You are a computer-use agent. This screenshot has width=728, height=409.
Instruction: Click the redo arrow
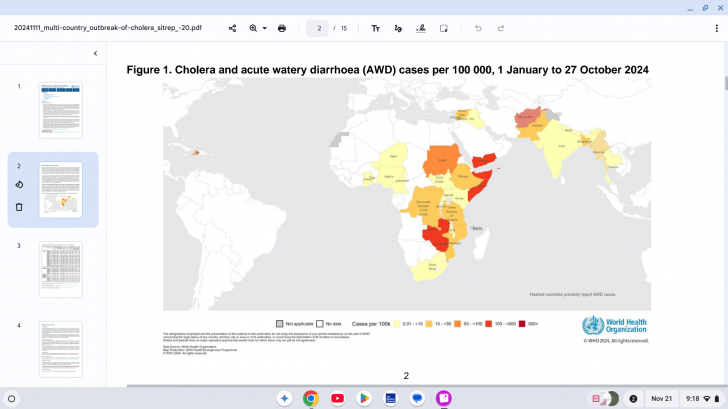(501, 28)
